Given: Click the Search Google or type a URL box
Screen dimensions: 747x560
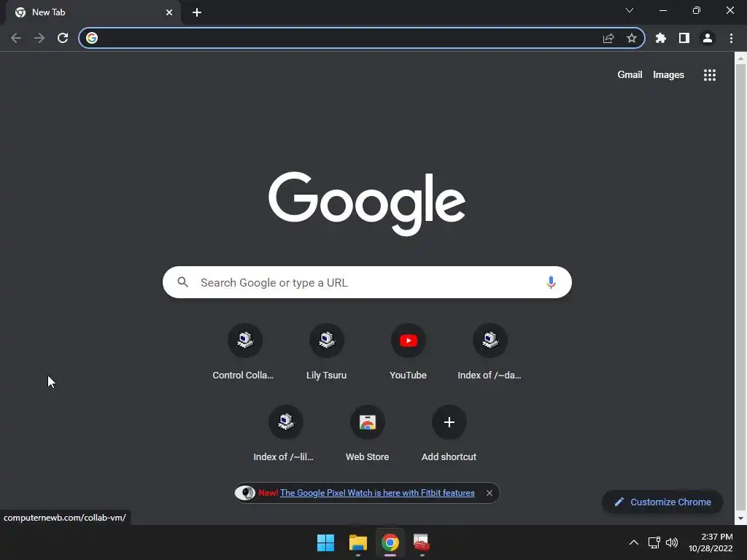Looking at the screenshot, I should point(367,282).
